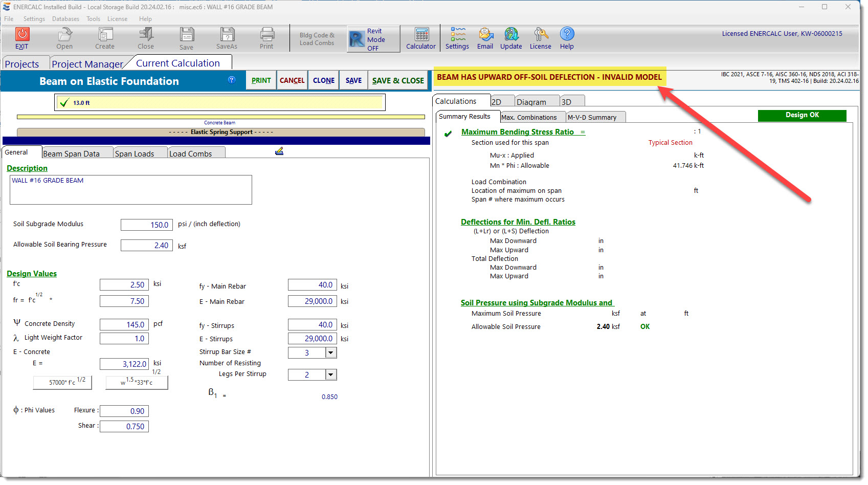Toggle Revit Mode on
This screenshot has width=868, height=485.
(373, 38)
